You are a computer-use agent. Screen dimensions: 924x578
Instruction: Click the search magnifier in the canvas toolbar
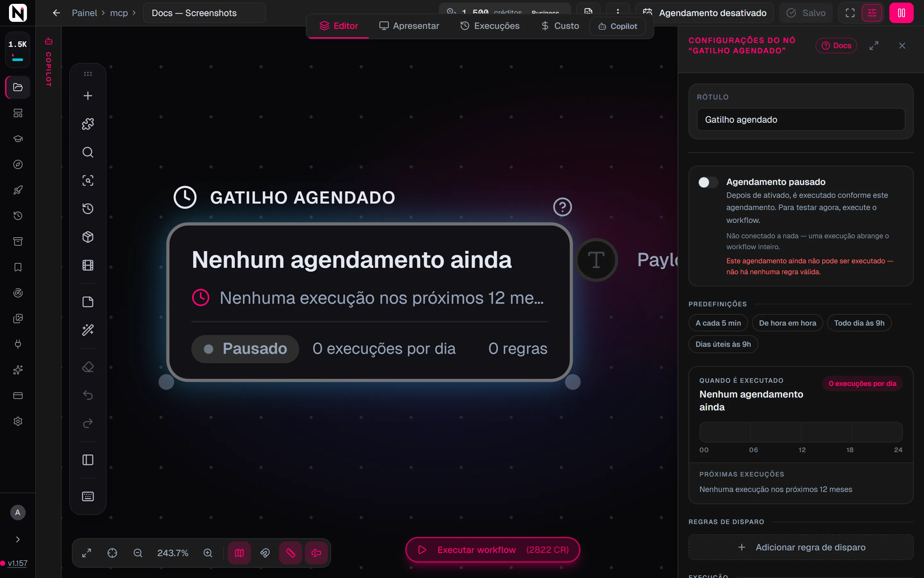(88, 152)
